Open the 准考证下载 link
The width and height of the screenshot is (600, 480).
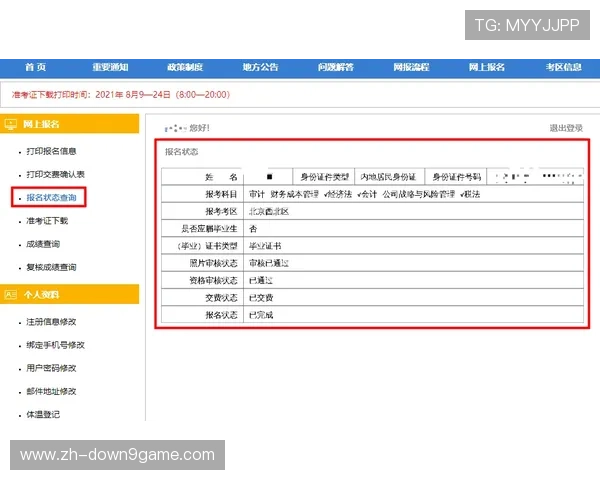click(x=47, y=221)
